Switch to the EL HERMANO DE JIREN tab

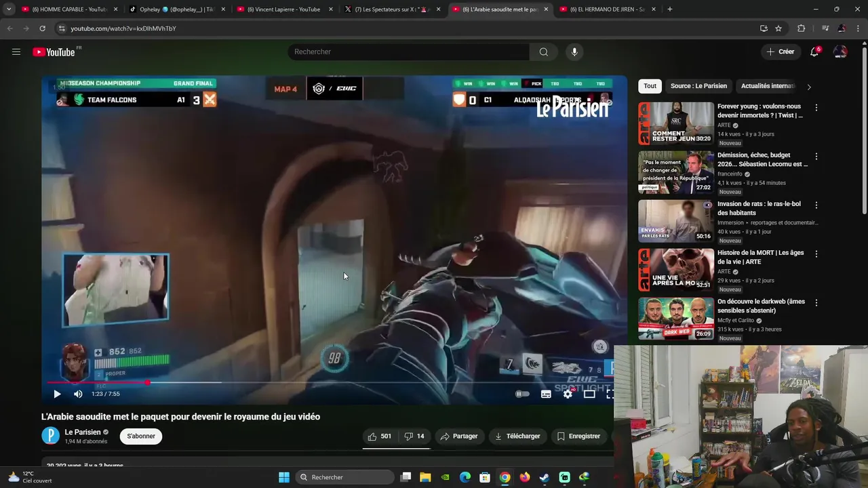(608, 9)
